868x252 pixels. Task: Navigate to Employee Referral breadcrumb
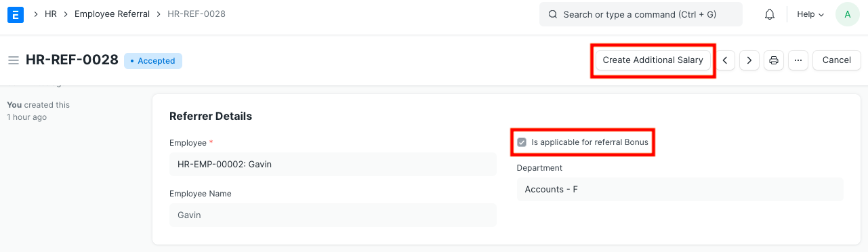[112, 14]
